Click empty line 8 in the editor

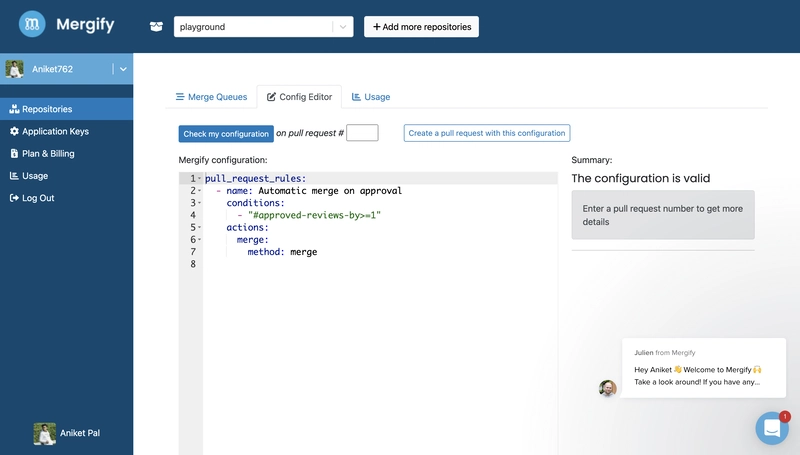[380, 264]
